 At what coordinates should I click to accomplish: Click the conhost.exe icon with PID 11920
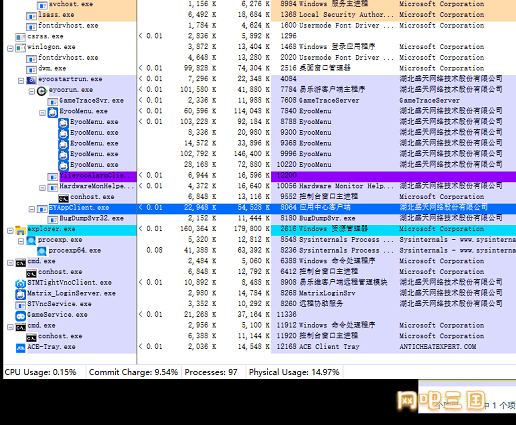pyautogui.click(x=31, y=337)
